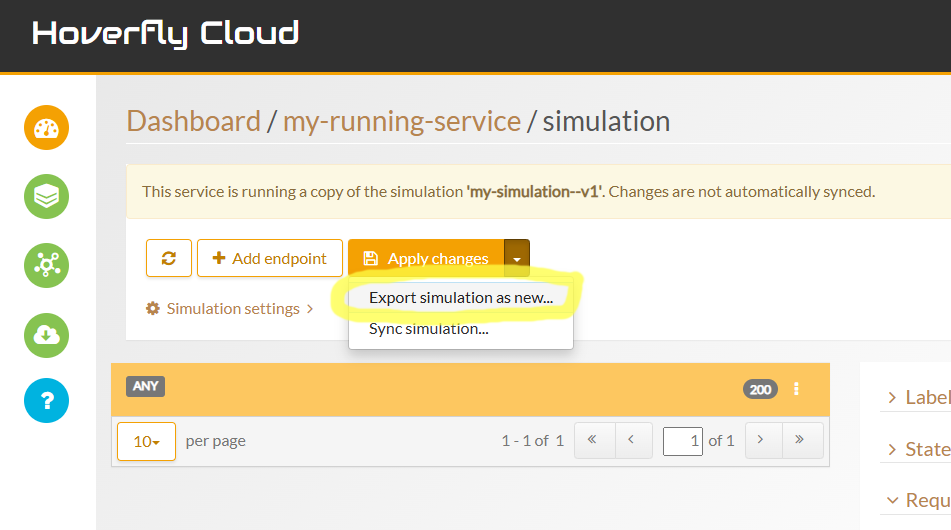Click the Add endpoint button
Viewport: 951px width, 530px height.
269,258
